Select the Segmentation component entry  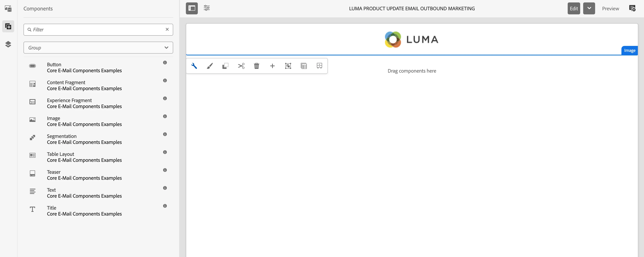[98, 139]
